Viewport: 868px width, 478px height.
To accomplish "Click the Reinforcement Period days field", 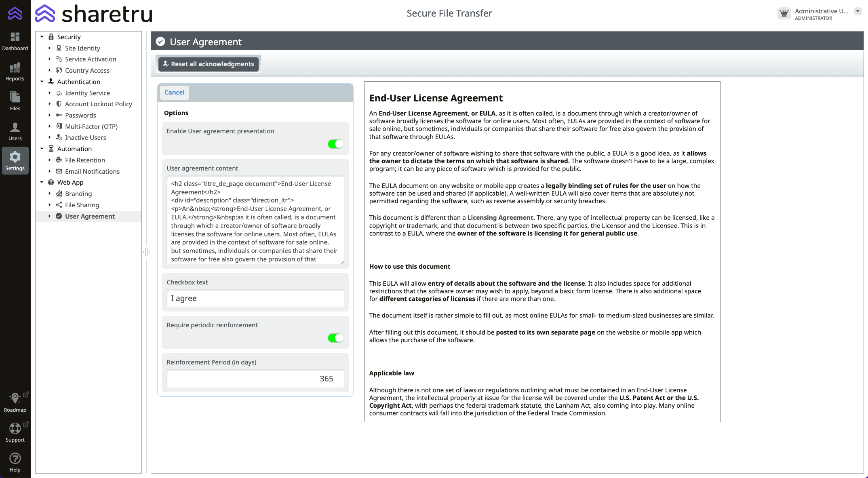I will (255, 379).
